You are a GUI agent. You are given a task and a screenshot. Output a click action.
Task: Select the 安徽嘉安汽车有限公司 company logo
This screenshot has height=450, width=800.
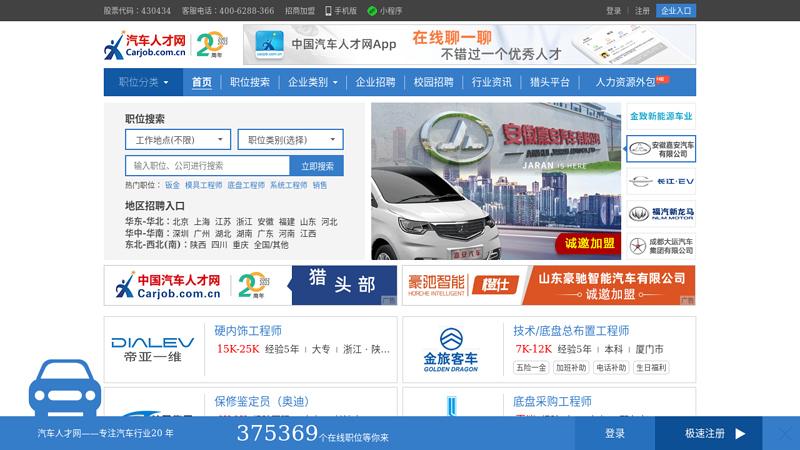click(x=661, y=149)
